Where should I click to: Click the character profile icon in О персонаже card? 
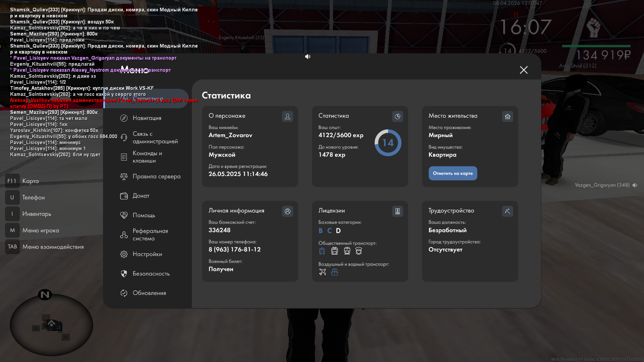[287, 117]
